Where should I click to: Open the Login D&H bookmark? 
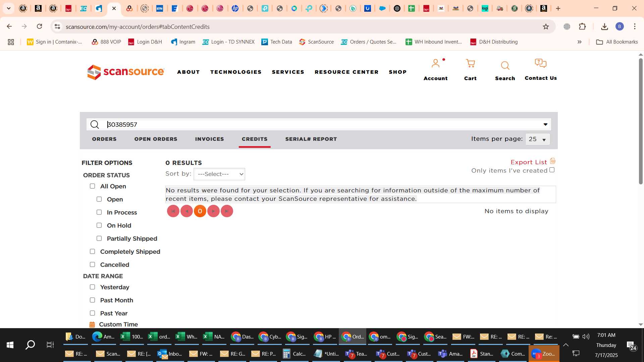pos(145,42)
